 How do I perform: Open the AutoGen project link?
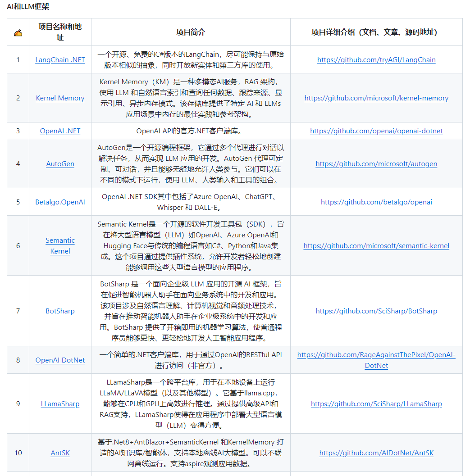pyautogui.click(x=60, y=164)
